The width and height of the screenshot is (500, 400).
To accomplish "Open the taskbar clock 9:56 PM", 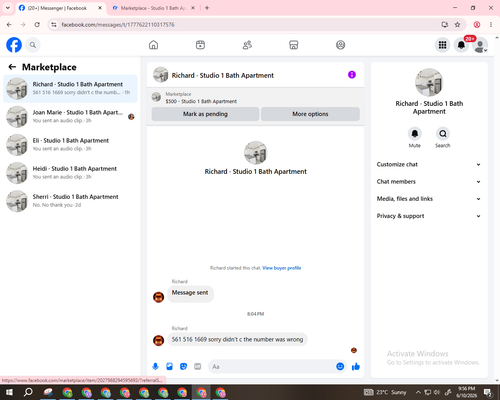I will coord(466,392).
